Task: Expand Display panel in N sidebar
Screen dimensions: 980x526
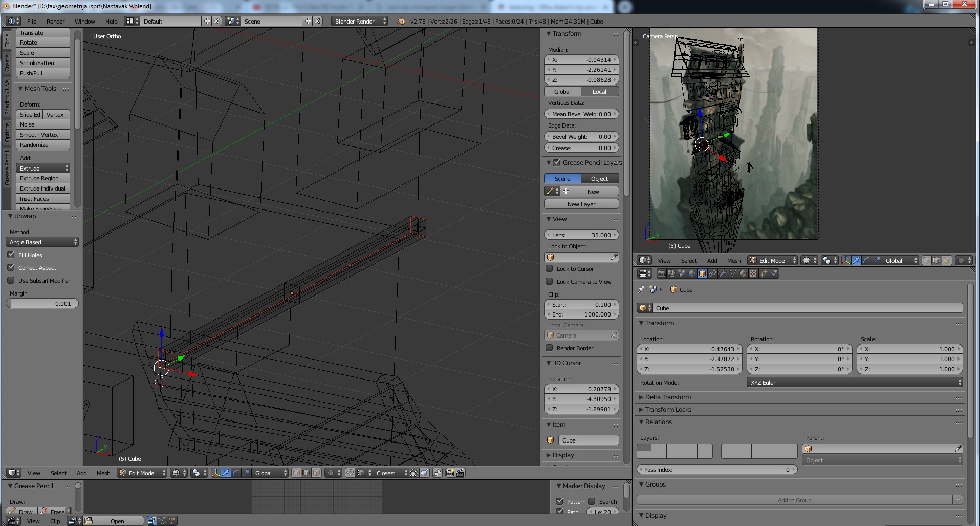Action: (563, 455)
